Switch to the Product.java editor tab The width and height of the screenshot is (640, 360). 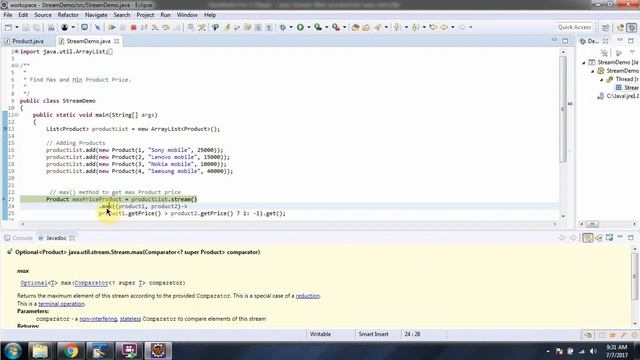coord(27,41)
